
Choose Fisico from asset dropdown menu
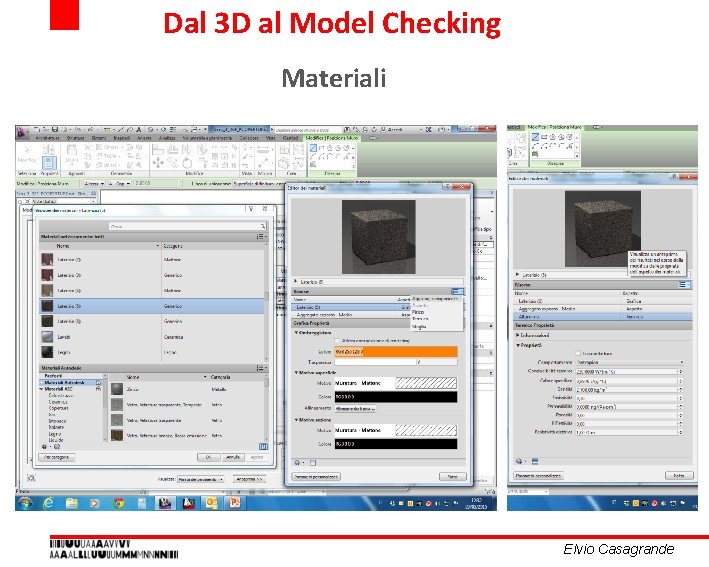418,312
